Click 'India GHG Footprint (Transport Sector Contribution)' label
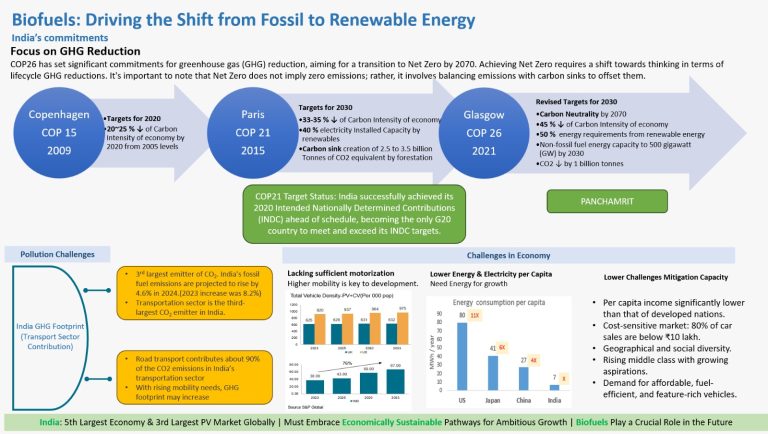Image resolution: width=768 pixels, height=434 pixels. (50, 337)
